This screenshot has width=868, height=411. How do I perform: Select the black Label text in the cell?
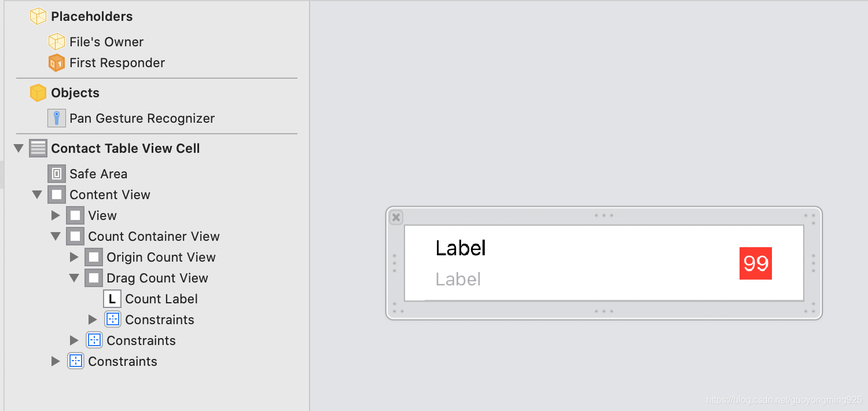(x=460, y=248)
